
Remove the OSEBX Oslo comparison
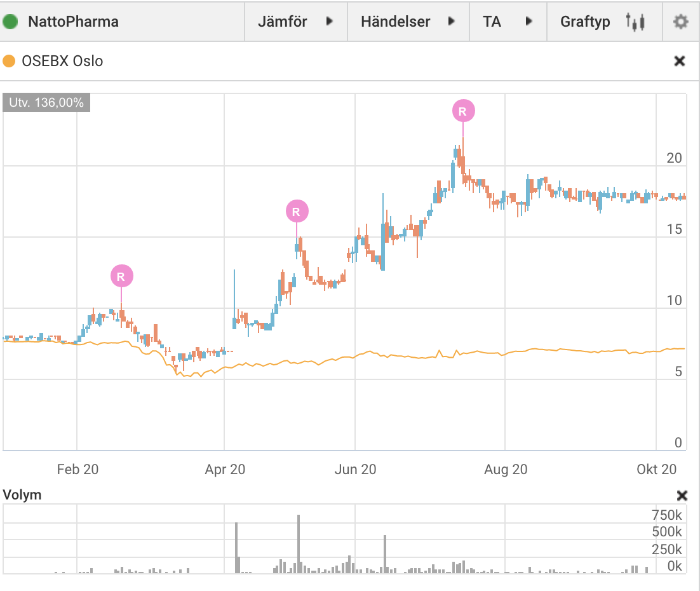tap(680, 61)
